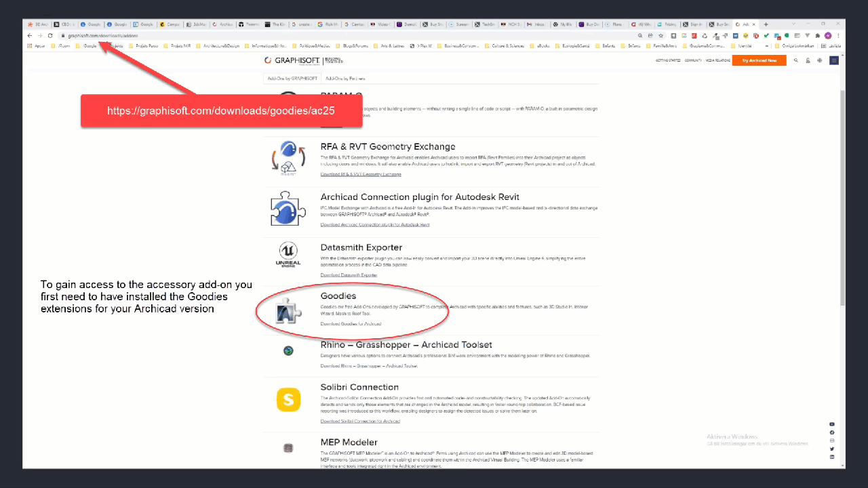Click the Archicad Connection blue puzzle icon
This screenshot has height=488, width=868.
288,208
